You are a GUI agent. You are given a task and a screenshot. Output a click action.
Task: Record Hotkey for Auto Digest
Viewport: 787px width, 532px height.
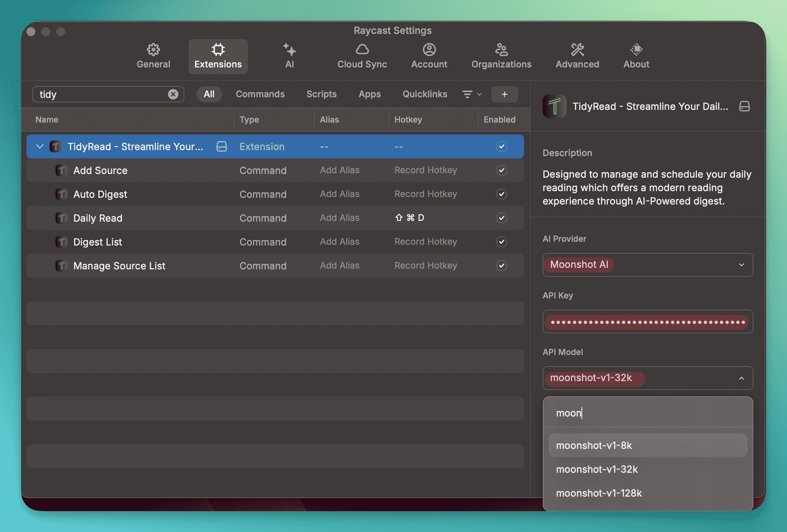[x=425, y=194]
